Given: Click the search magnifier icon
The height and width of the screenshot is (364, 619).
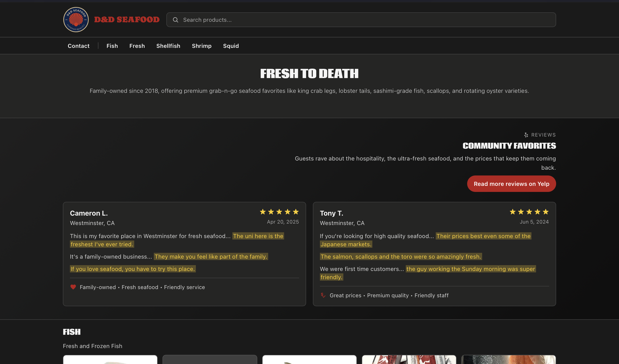Looking at the screenshot, I should [175, 20].
